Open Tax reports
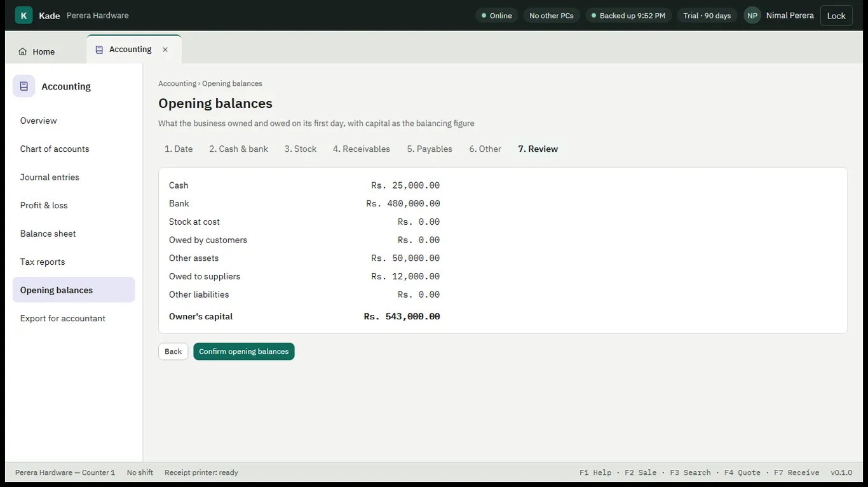The image size is (868, 487). 74,262
